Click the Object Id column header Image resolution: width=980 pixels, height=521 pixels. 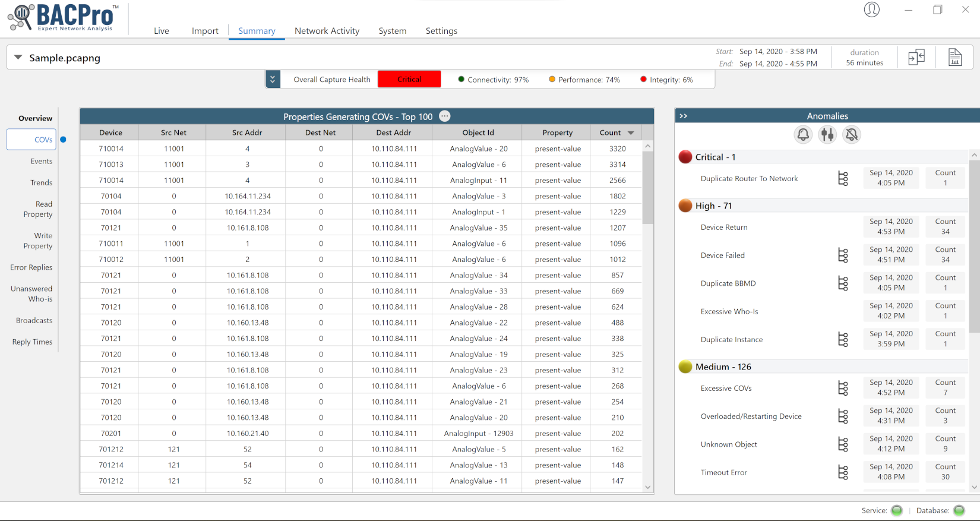click(x=478, y=132)
